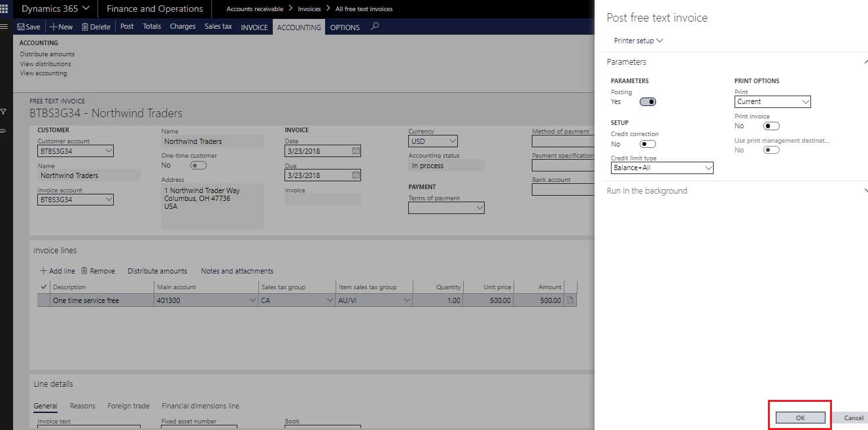Image resolution: width=868 pixels, height=430 pixels.
Task: Cancel the Post free text invoice dialog
Action: click(x=853, y=418)
